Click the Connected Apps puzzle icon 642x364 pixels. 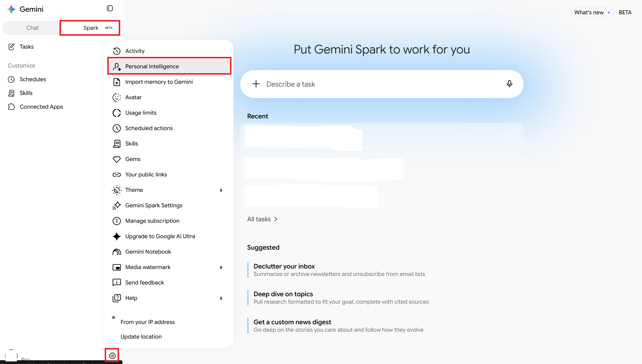point(11,107)
